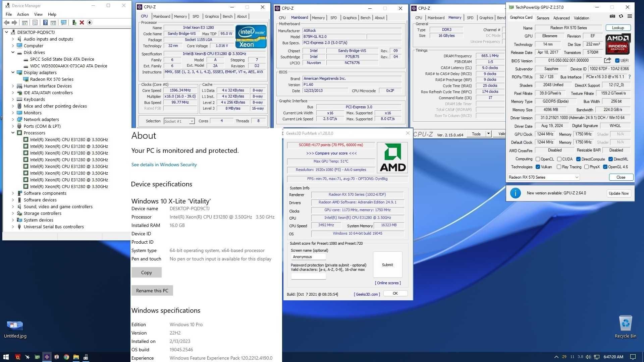The width and height of the screenshot is (644, 362).
Task: Click the Forward arrow in Device Manager toolbar
Action: pos(14,22)
